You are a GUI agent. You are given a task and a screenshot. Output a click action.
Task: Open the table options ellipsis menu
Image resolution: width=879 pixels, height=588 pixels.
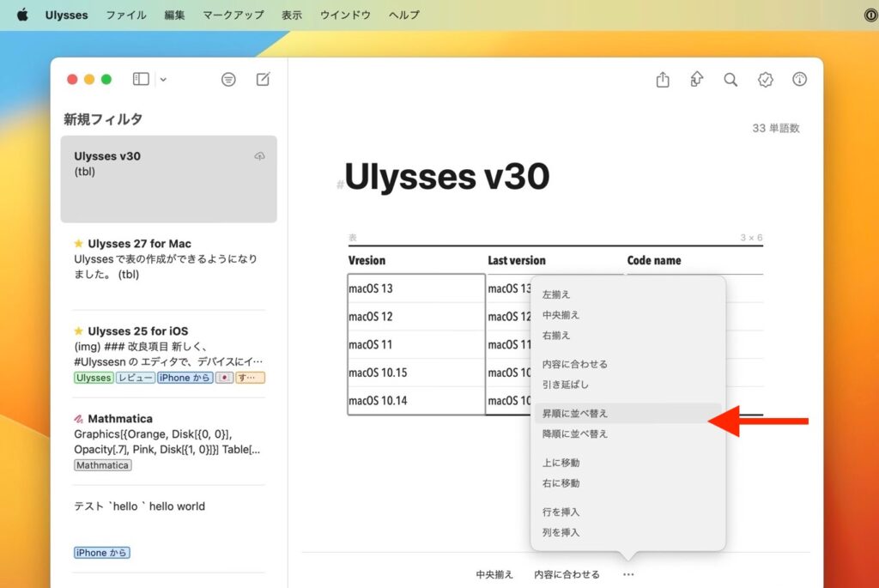628,573
